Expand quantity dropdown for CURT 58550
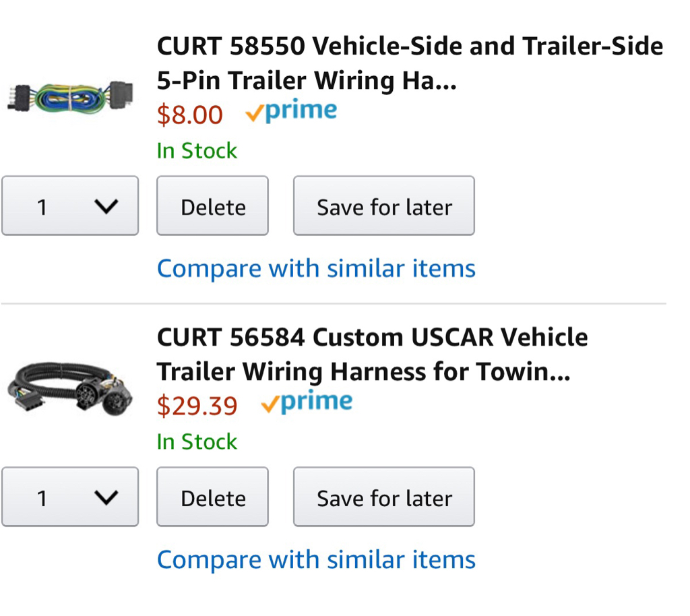690x616 pixels. click(x=70, y=206)
